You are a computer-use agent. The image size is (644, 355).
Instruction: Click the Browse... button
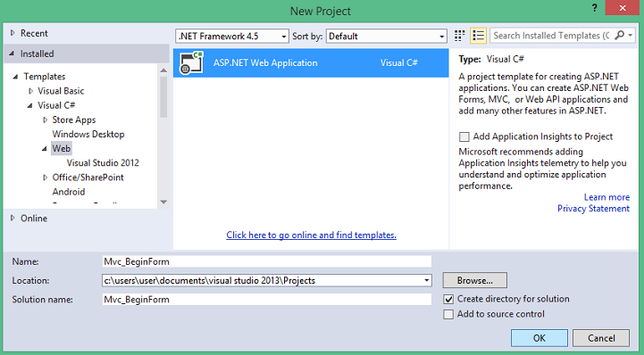click(x=475, y=280)
